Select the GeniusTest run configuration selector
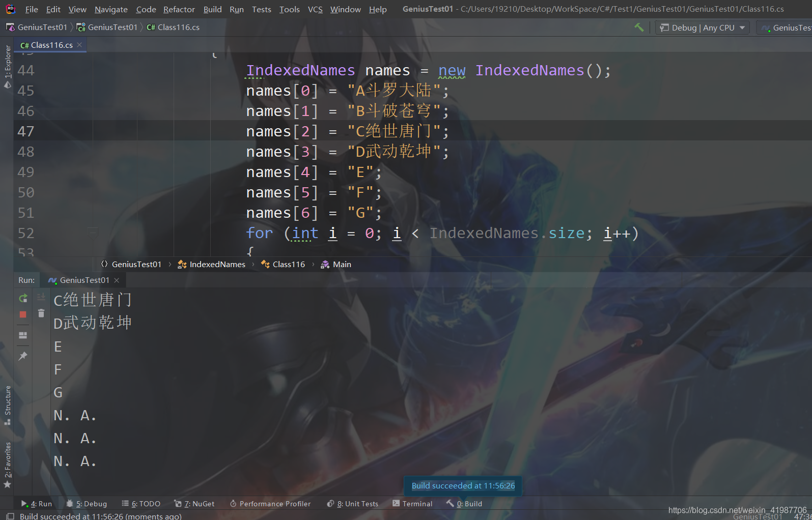 pyautogui.click(x=785, y=27)
